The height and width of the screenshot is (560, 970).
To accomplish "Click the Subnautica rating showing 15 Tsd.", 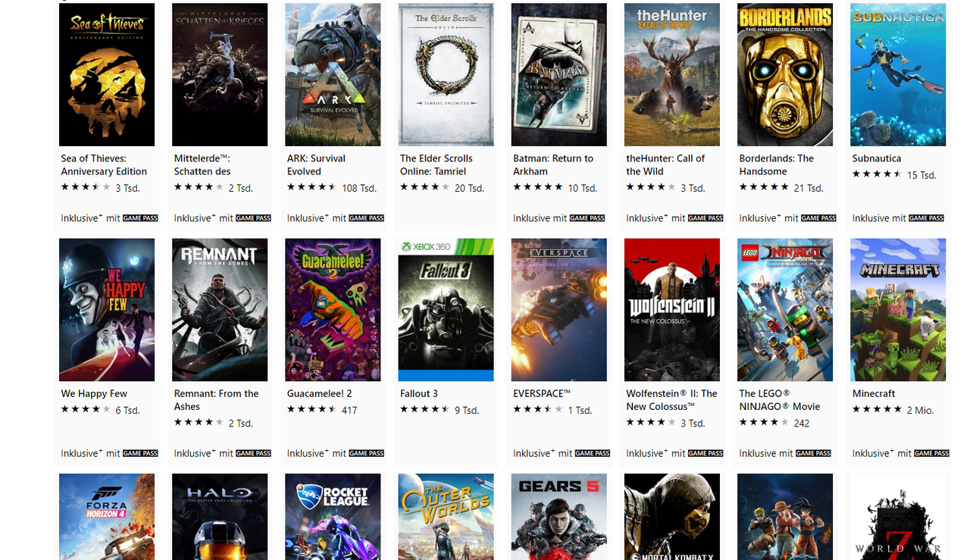I will tap(894, 175).
